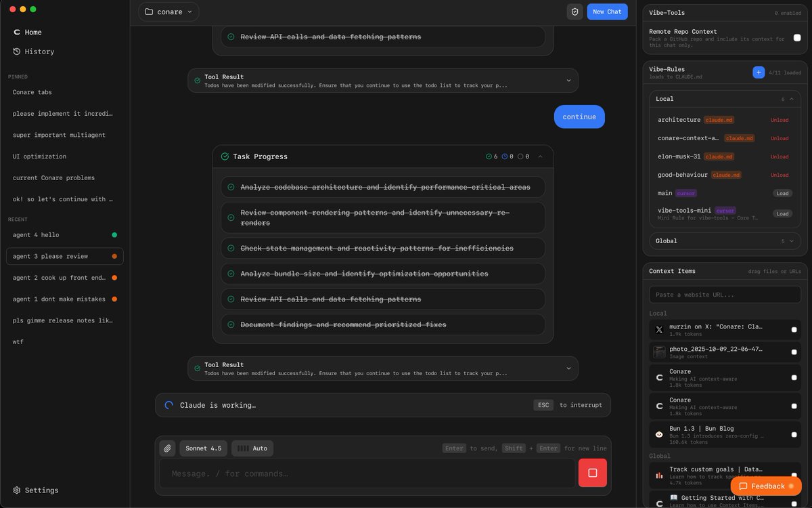Check the Track custom goals checkbox

[x=794, y=475]
